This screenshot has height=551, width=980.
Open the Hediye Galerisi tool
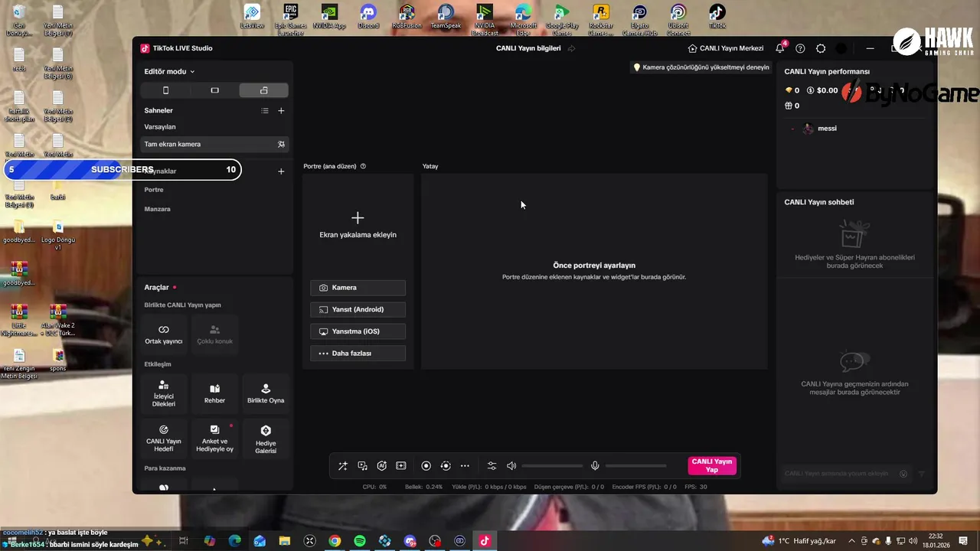(266, 438)
